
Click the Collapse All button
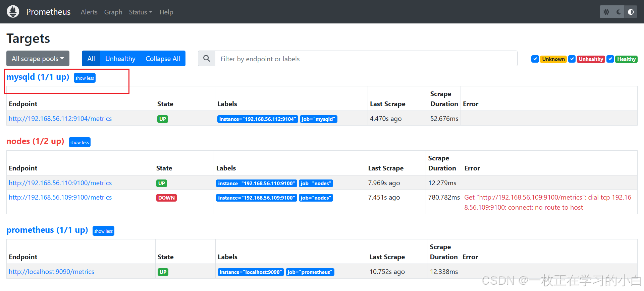click(x=163, y=59)
